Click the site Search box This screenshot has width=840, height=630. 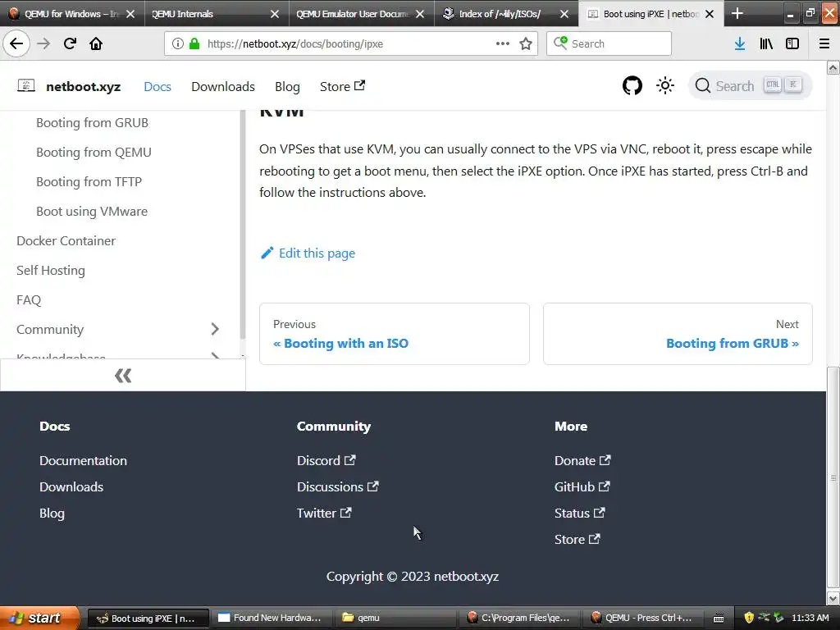750,85
